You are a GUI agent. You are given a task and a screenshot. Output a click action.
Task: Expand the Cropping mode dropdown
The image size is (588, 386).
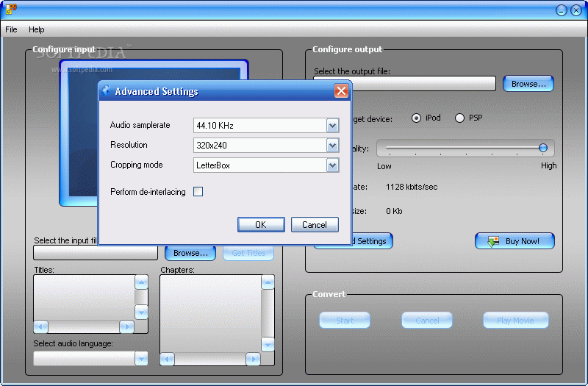[x=332, y=165]
